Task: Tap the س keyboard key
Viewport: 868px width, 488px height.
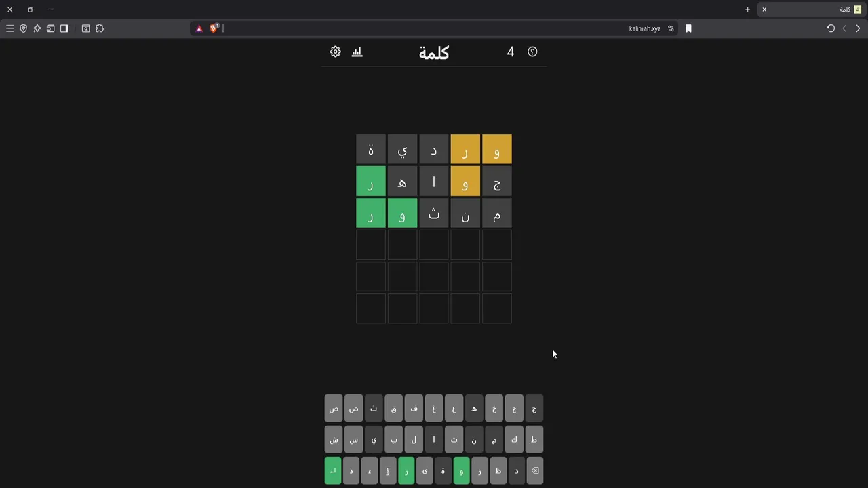Action: pos(353,440)
